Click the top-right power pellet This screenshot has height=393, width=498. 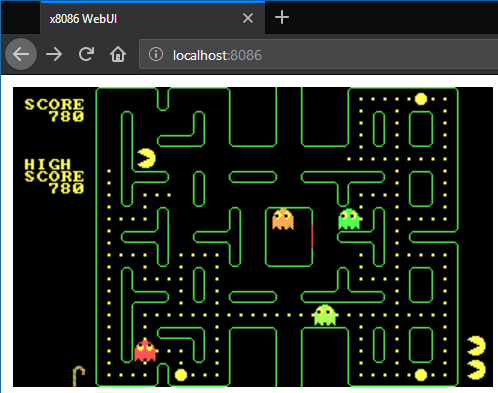coord(421,99)
